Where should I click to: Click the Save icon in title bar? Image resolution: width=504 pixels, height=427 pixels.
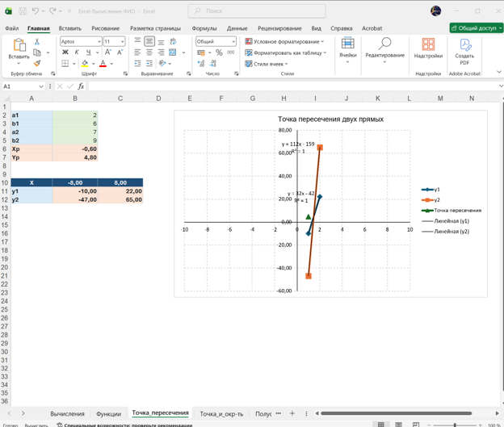[23, 11]
